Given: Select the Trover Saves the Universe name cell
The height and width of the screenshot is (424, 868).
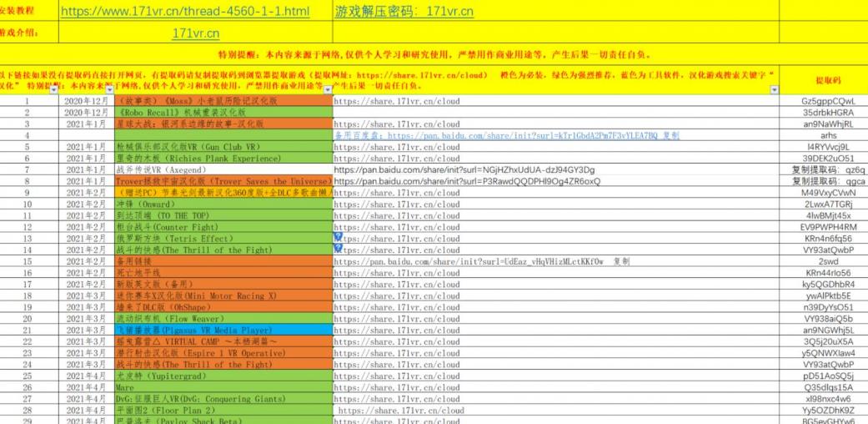Looking at the screenshot, I should (223, 181).
